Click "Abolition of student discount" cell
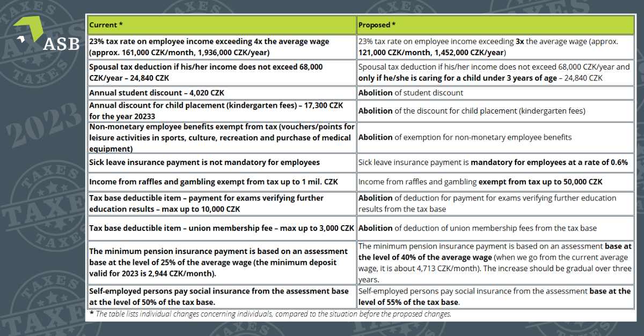Viewport: 644px width, 336px height. pos(495,93)
